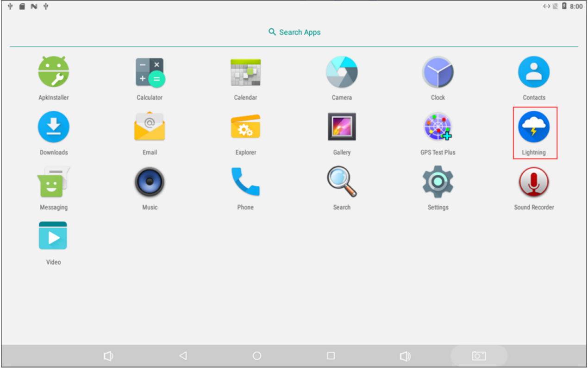The height and width of the screenshot is (368, 588).
Task: Launch the Camera app
Action: pos(342,72)
